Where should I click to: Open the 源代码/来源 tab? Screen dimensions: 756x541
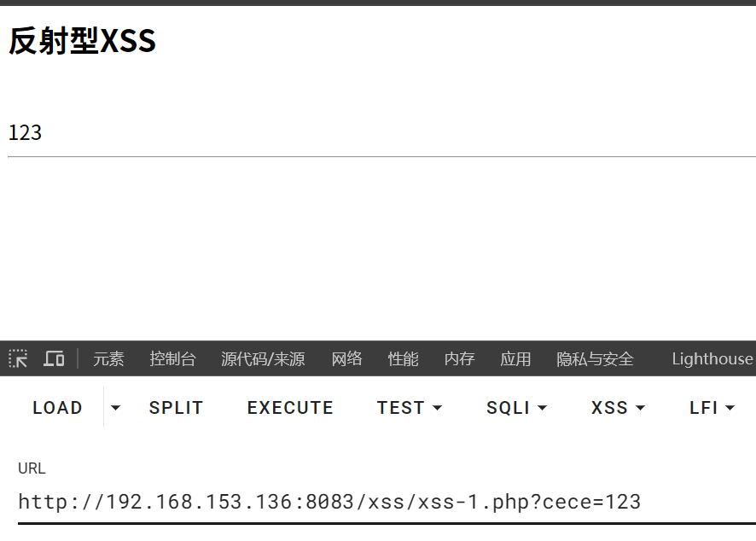tap(263, 358)
